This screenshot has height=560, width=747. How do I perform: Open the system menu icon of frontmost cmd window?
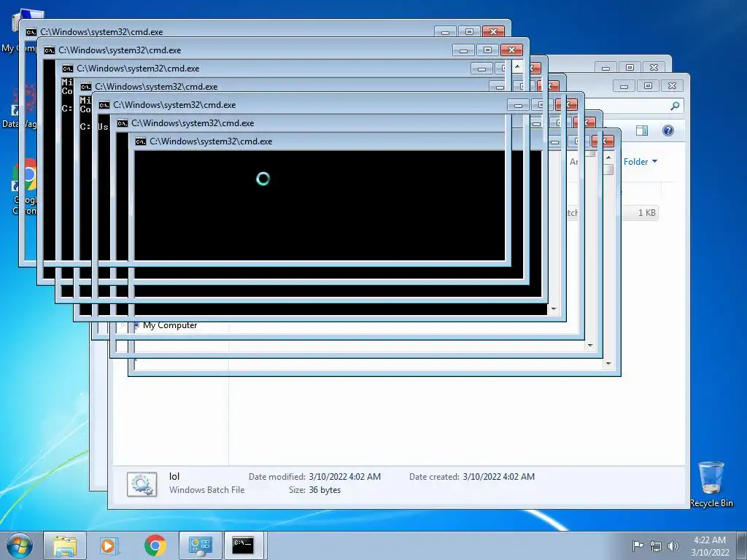coord(141,141)
